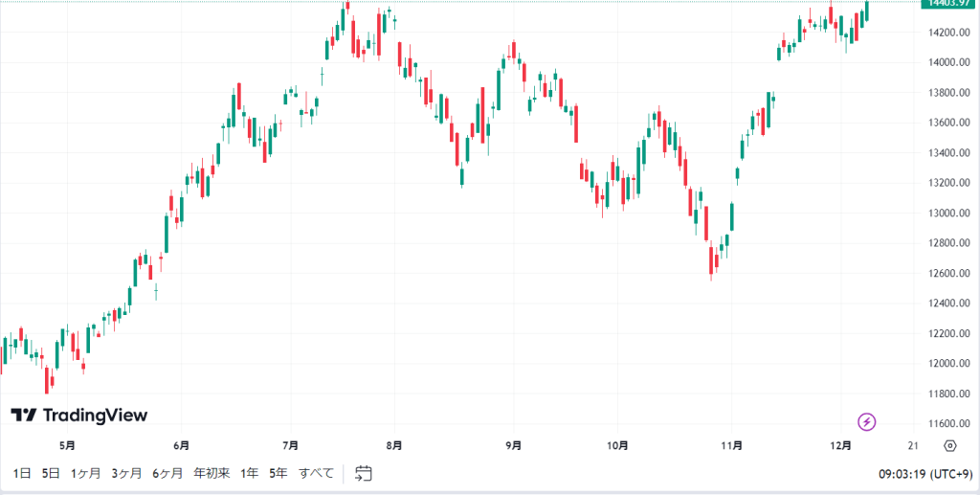Click the 14200.00 price axis label
Viewport: 980px width, 495px height.
click(948, 33)
